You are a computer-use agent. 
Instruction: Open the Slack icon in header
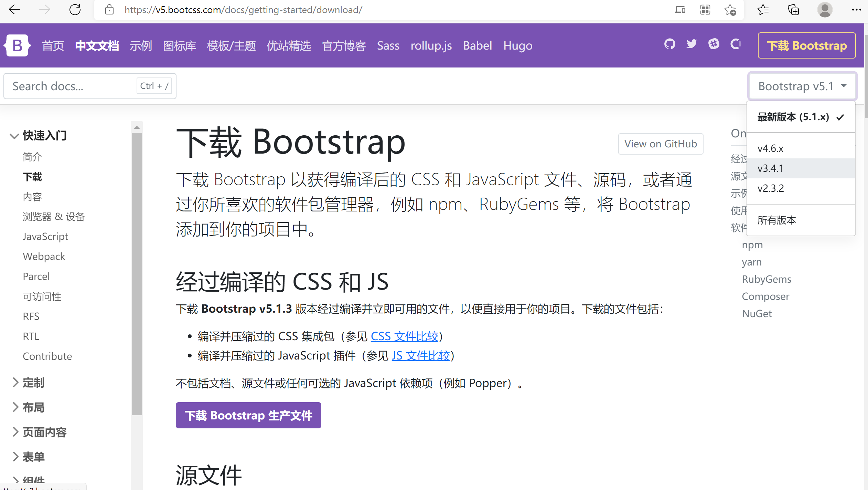click(714, 44)
